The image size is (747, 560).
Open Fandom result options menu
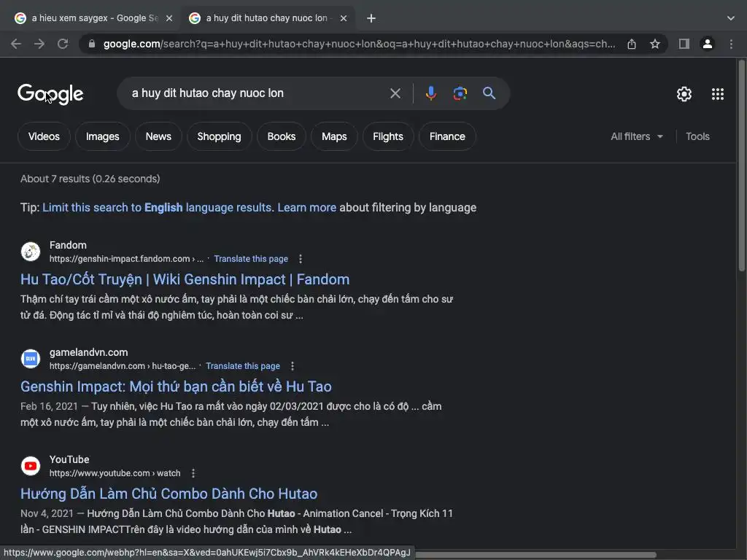[300, 259]
